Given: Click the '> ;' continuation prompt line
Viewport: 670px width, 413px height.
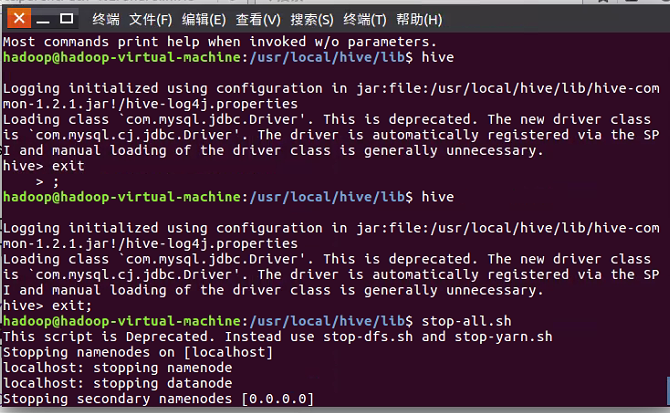Looking at the screenshot, I should (47, 182).
